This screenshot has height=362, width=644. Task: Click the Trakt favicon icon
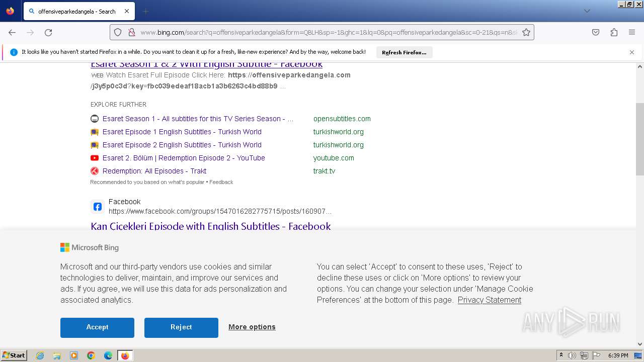point(95,171)
